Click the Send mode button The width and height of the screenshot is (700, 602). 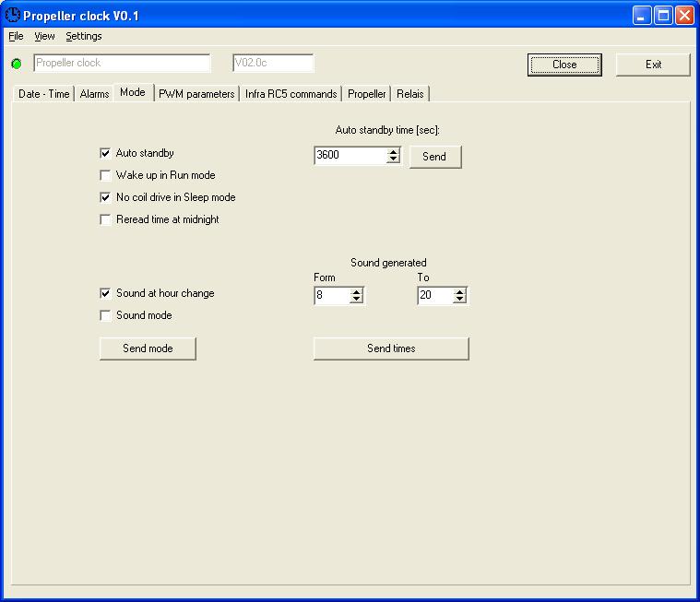pyautogui.click(x=148, y=348)
